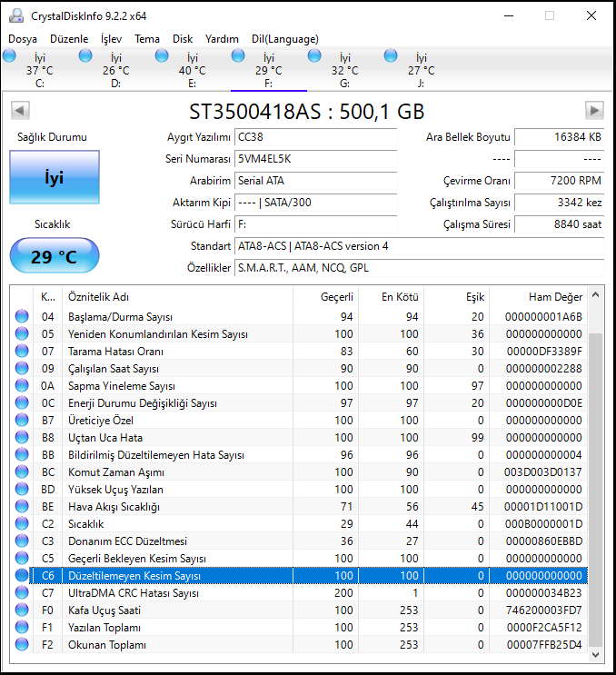Click the Öznitelik Adı column header
The width and height of the screenshot is (616, 675).
point(98,297)
